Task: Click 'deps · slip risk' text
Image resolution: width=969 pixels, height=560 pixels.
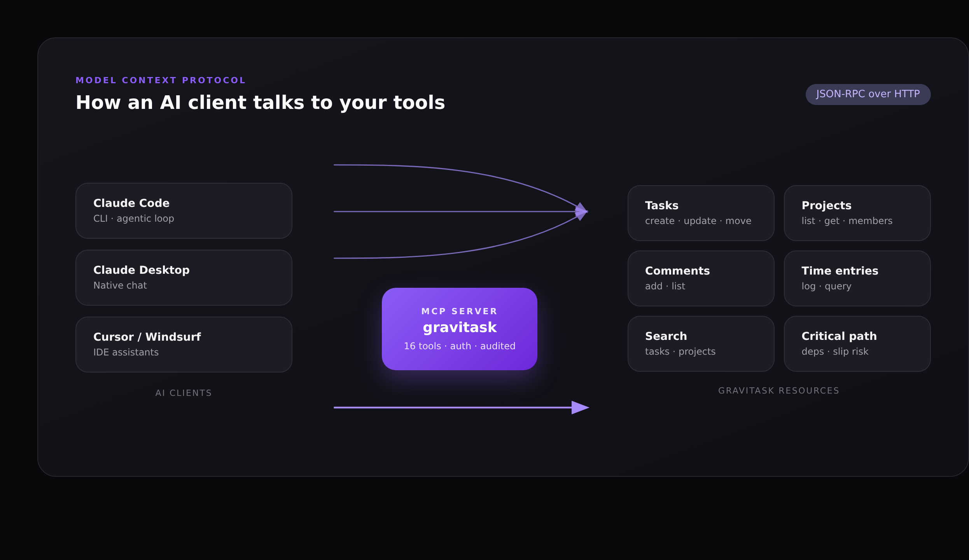Action: [835, 352]
